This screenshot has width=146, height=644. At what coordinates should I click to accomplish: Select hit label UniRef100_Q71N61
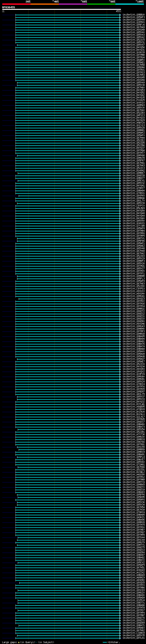[134, 464]
